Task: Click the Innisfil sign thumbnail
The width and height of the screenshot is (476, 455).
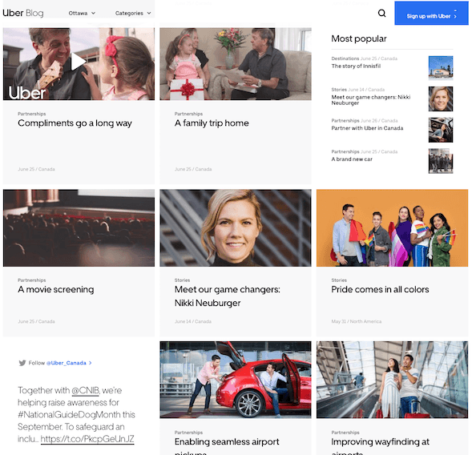Action: 441,68
